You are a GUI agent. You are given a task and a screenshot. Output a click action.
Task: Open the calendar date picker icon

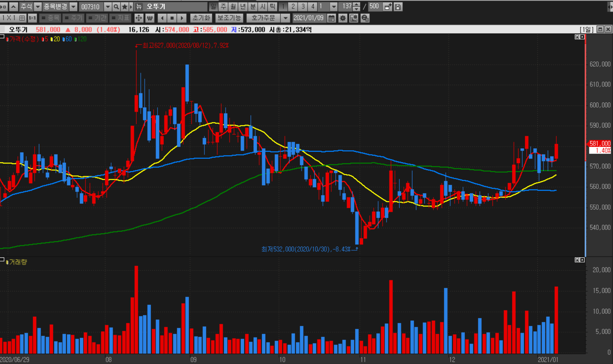(331, 18)
